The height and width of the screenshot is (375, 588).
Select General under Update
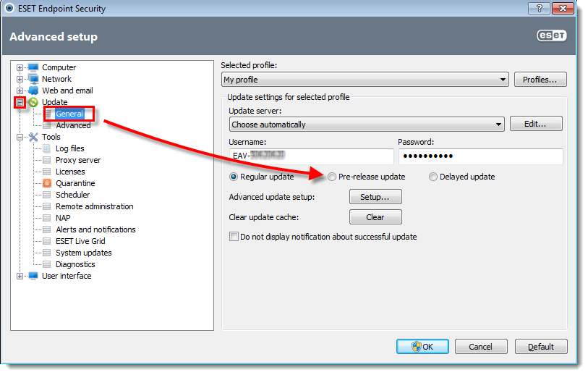click(x=69, y=114)
